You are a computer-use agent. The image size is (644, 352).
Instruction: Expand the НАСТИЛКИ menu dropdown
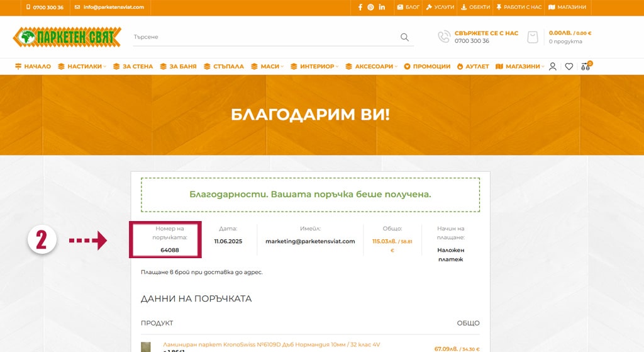(82, 66)
